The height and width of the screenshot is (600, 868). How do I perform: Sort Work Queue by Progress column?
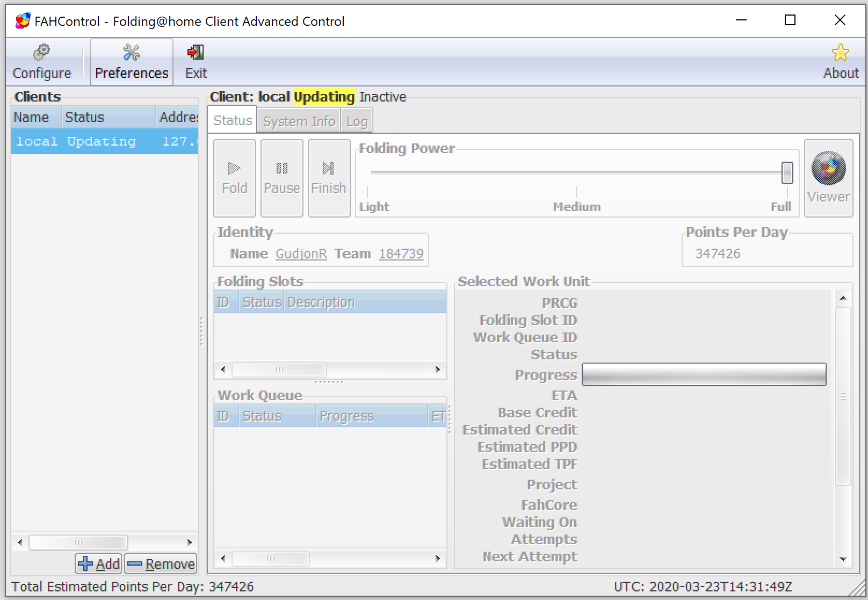tap(371, 416)
